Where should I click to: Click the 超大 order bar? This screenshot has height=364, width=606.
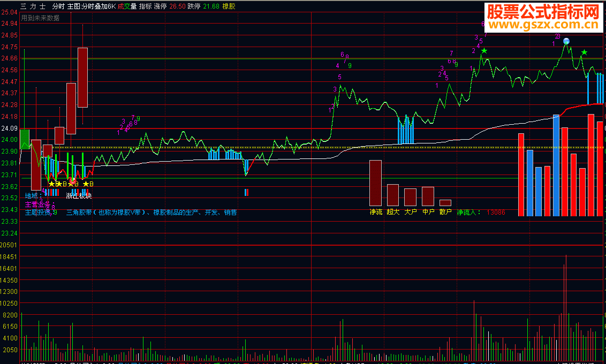coord(393,195)
